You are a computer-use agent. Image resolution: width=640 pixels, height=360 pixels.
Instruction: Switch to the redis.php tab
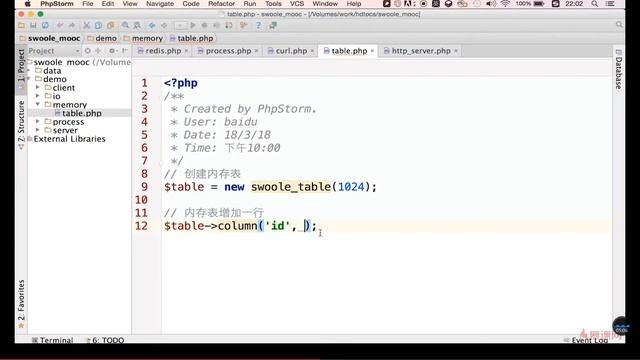[163, 51]
